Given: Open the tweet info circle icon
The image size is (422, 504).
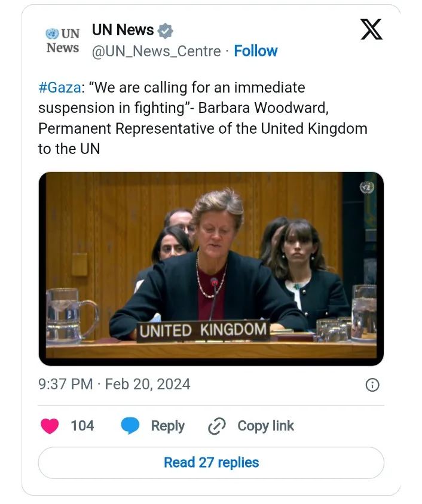Looking at the screenshot, I should [x=372, y=385].
